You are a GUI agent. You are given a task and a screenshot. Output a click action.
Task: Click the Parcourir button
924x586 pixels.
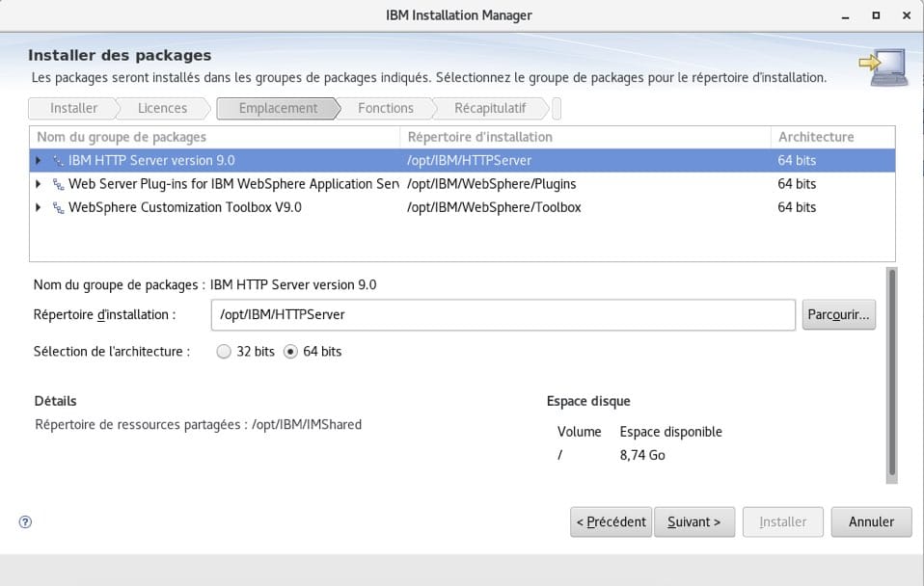(838, 314)
